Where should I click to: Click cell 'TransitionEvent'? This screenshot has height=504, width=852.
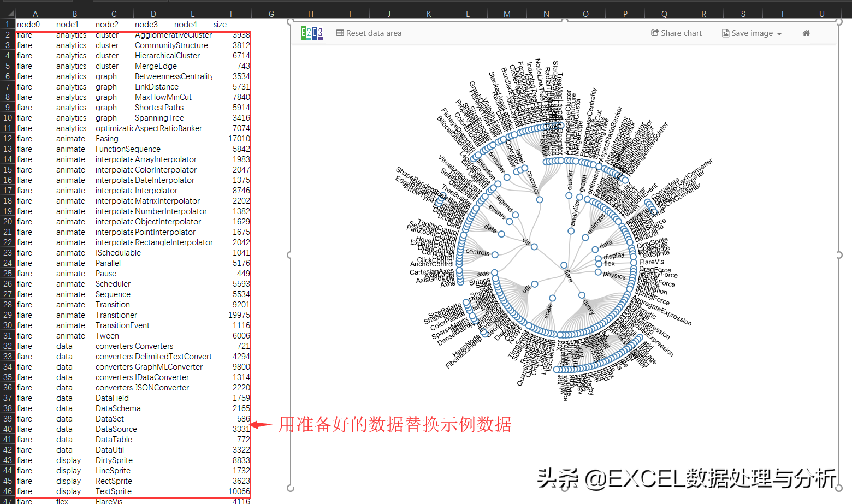(122, 325)
